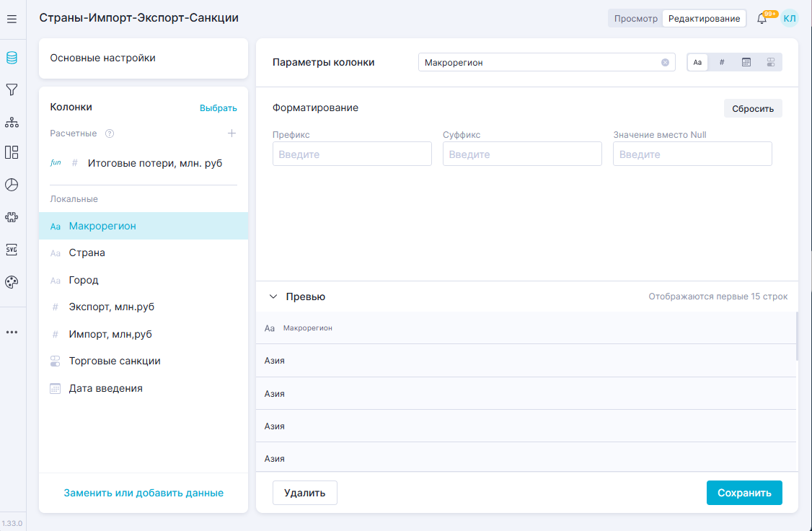Set column type to date calendar

pyautogui.click(x=746, y=63)
